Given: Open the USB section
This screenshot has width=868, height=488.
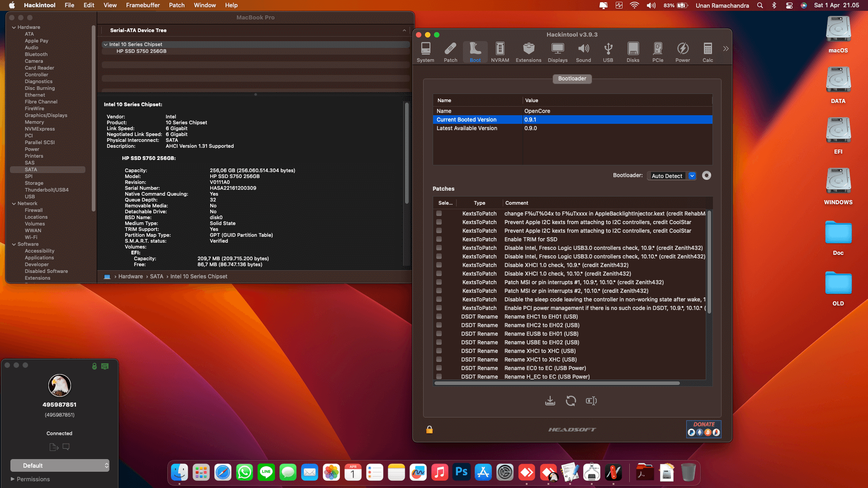Looking at the screenshot, I should 608,51.
